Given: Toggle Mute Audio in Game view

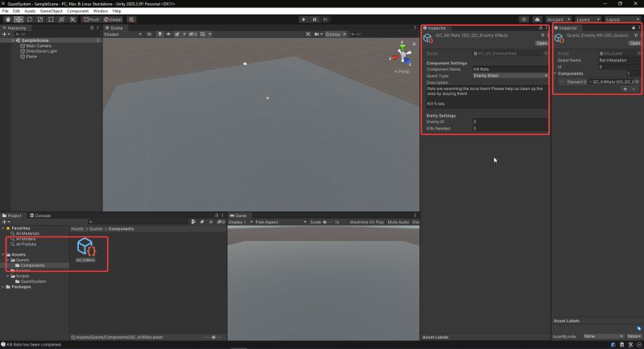Looking at the screenshot, I should tap(398, 222).
